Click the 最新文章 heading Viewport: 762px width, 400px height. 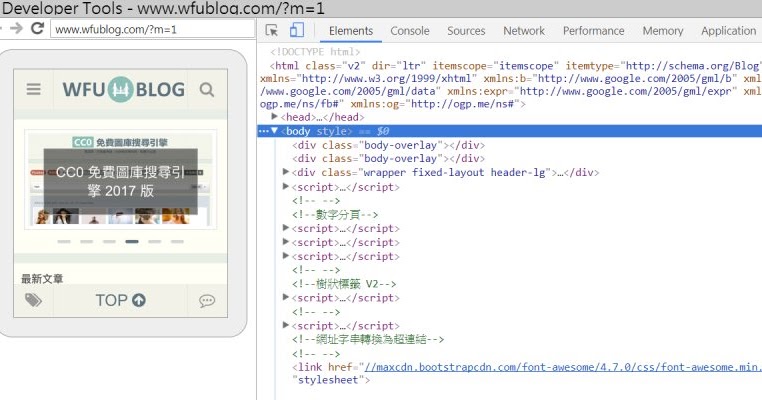(42, 278)
